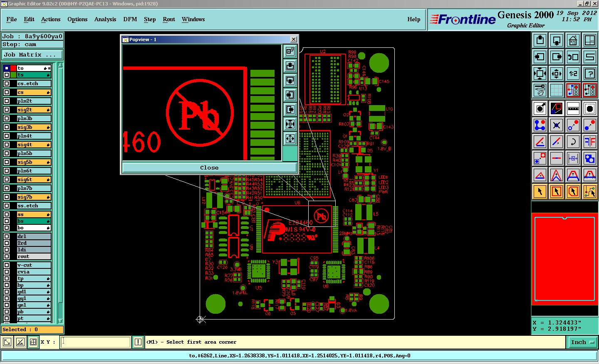
Task: Click the rectangle area select tool
Action: (x=557, y=192)
